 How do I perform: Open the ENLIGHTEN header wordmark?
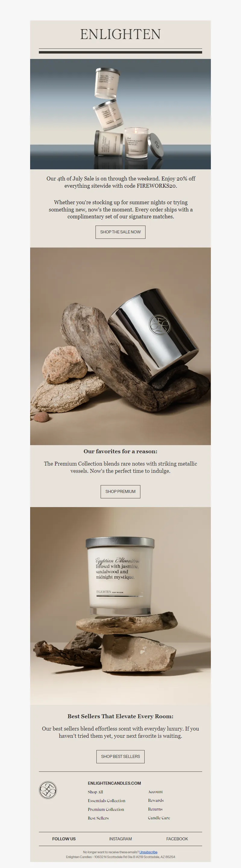(x=120, y=34)
